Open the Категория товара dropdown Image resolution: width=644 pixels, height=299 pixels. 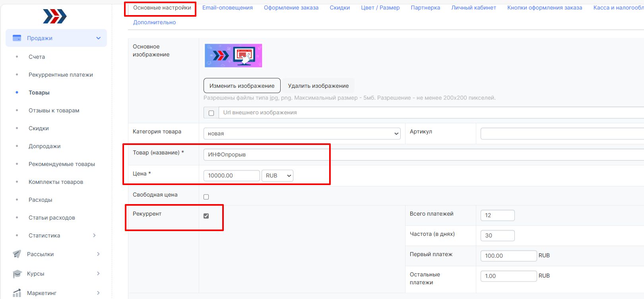click(x=302, y=133)
